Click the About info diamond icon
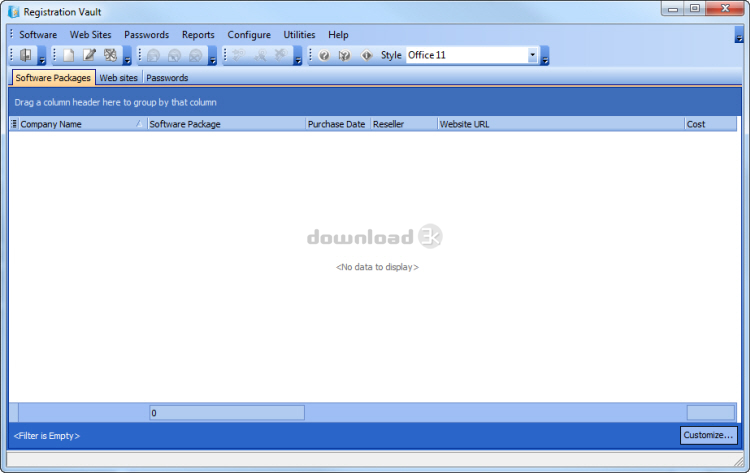 [x=366, y=55]
